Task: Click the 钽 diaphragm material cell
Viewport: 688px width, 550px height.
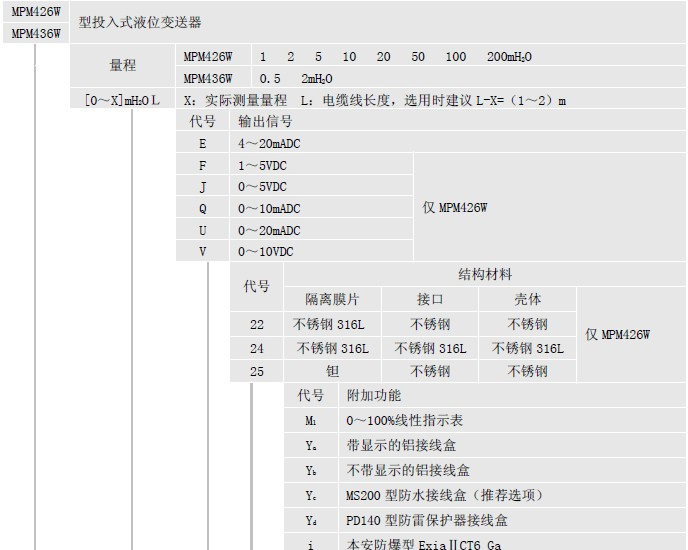Action: [332, 371]
